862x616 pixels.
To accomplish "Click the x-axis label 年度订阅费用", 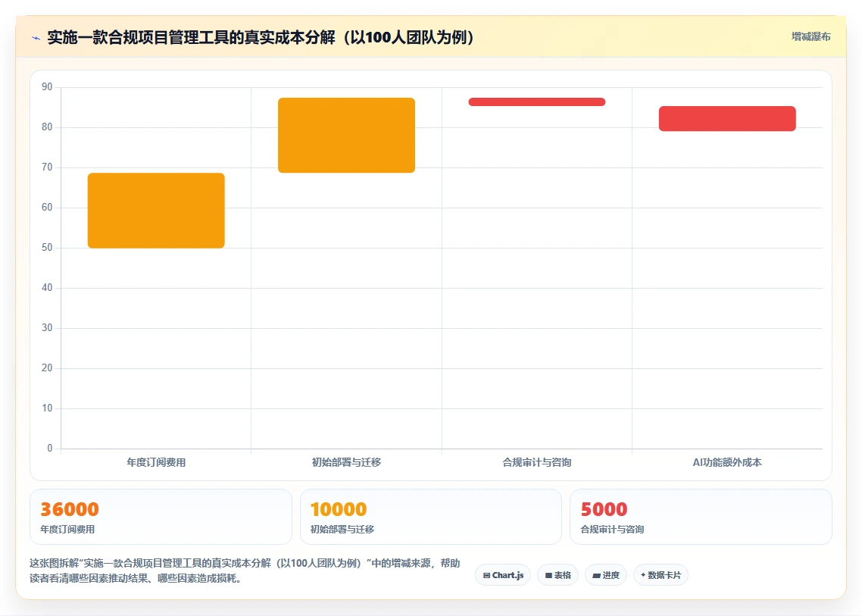I will coord(156,462).
